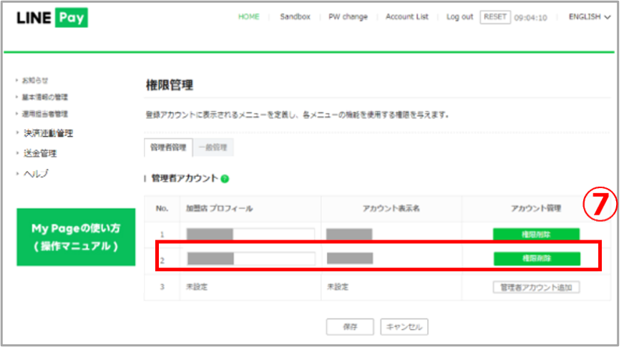The image size is (644, 347).
Task: Switch to the 一般管理 tab
Action: pyautogui.click(x=213, y=147)
